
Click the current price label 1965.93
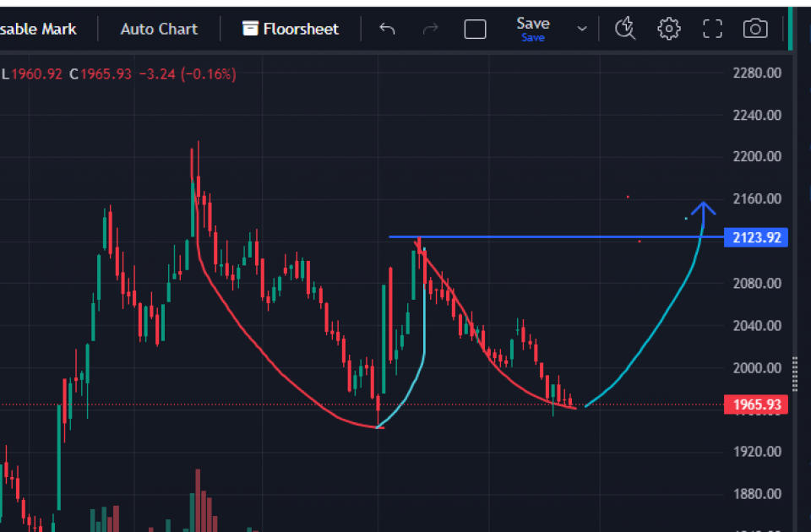755,404
